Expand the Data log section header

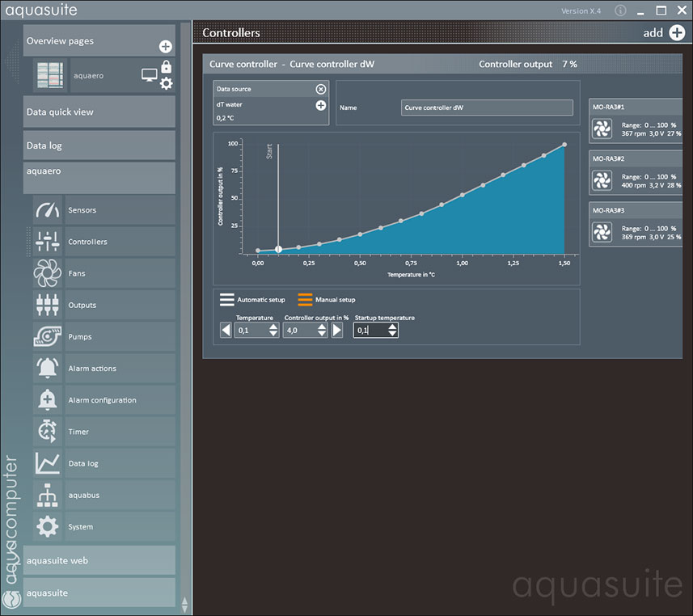point(99,146)
